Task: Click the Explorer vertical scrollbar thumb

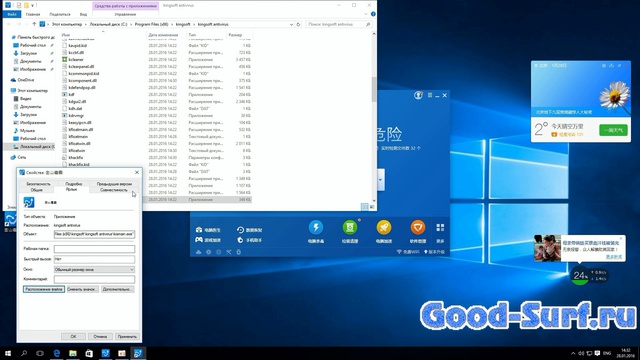Action: point(374,89)
